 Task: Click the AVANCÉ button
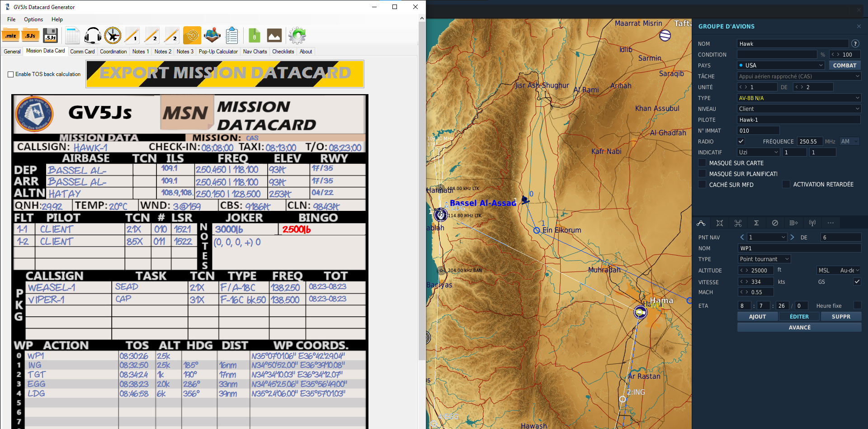(x=799, y=327)
